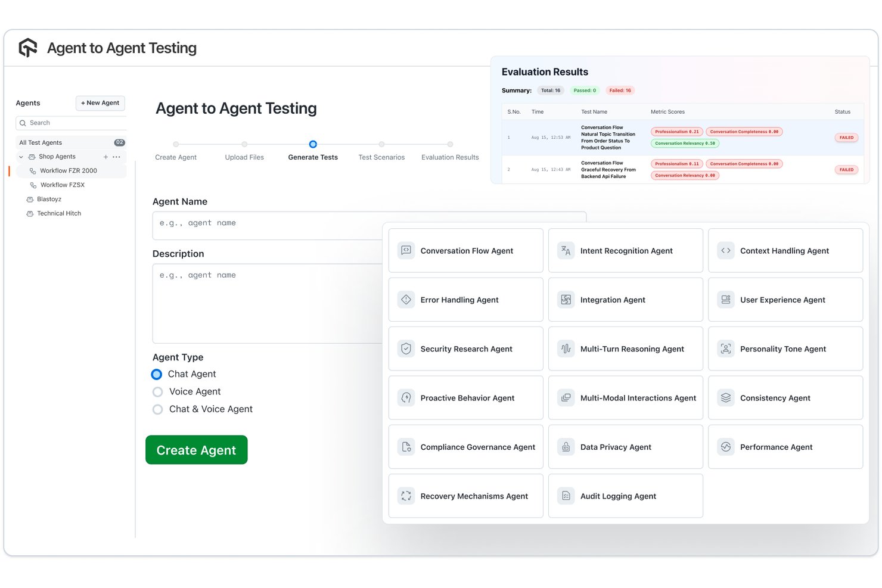Click the User Experience Agent icon
The width and height of the screenshot is (882, 588).
coord(726,300)
